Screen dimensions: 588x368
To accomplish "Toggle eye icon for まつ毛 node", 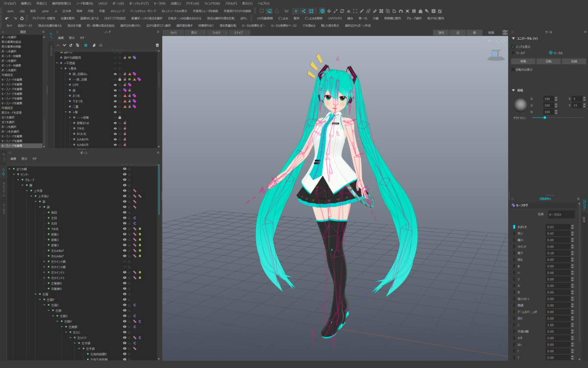I will (115, 96).
